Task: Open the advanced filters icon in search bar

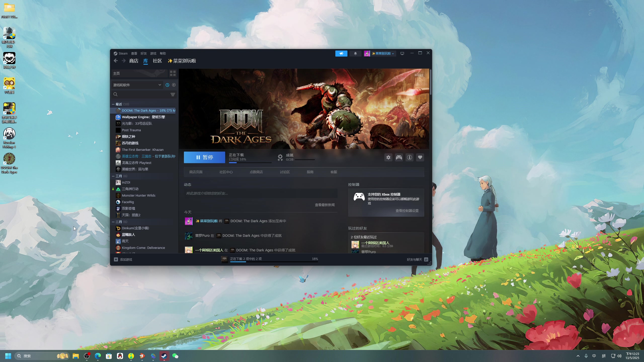Action: coord(173,95)
